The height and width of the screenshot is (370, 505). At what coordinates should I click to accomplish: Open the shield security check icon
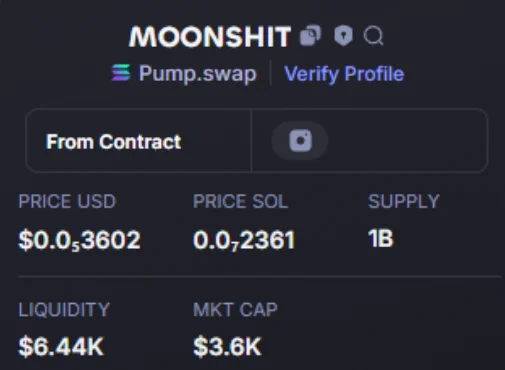click(x=343, y=35)
